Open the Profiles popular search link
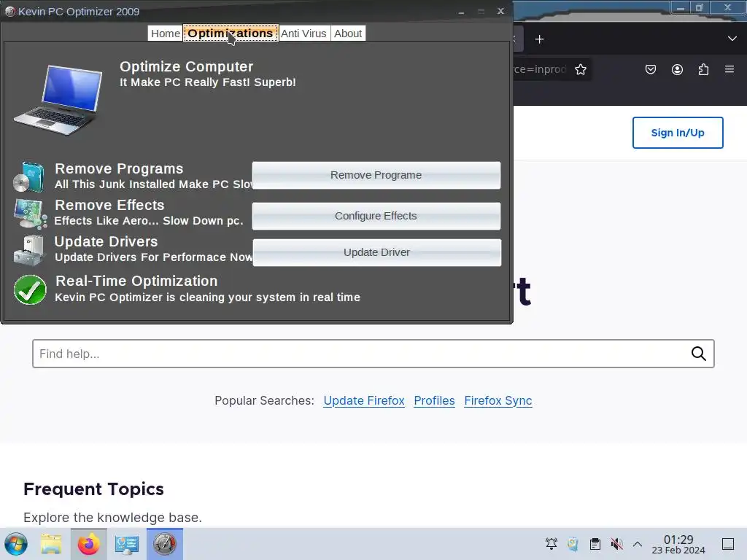Screen dimensions: 747x560 point(435,401)
